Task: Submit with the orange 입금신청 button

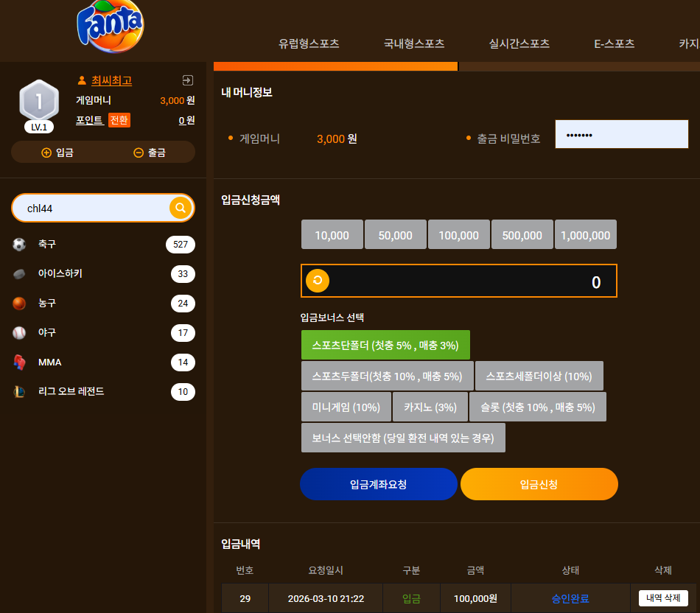Action: pos(539,484)
